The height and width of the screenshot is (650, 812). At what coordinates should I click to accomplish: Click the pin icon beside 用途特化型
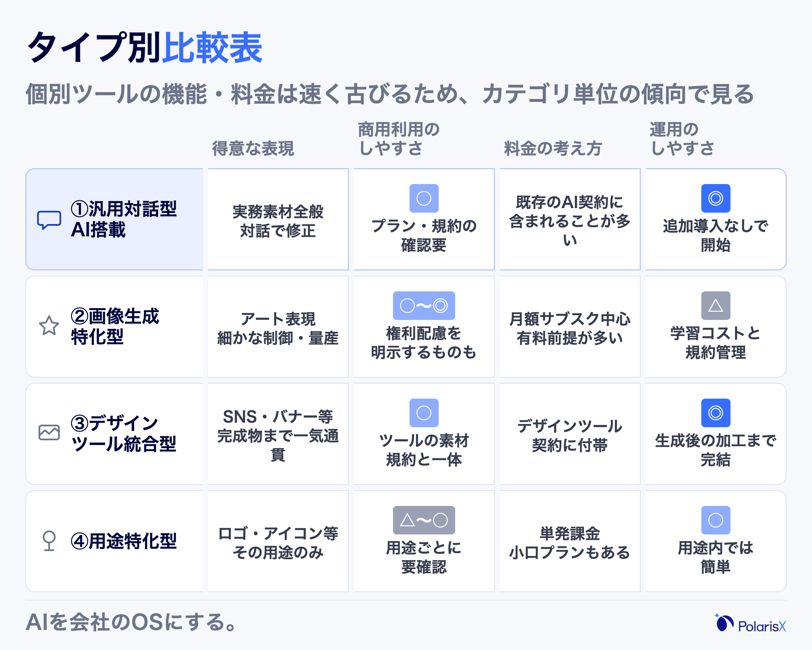(49, 541)
